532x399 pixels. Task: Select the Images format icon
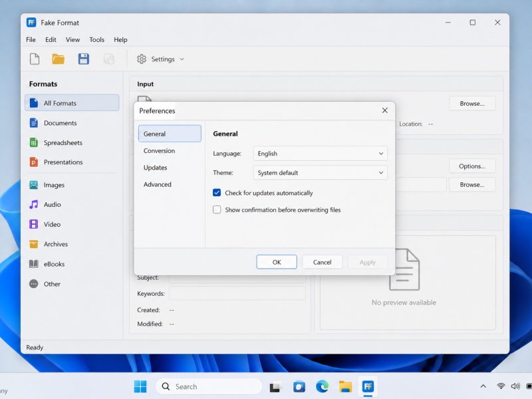pyautogui.click(x=34, y=185)
